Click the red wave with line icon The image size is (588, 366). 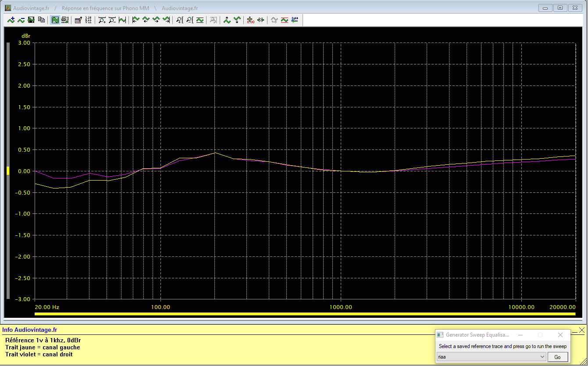[x=285, y=20]
